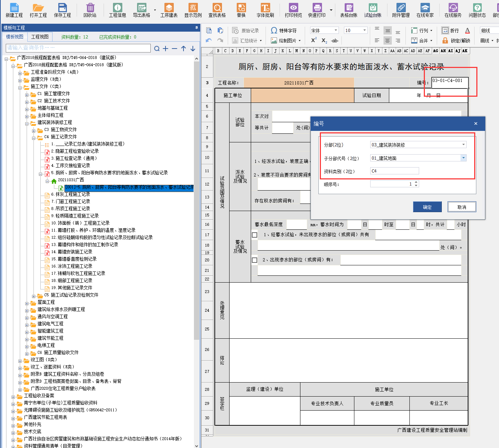499x448 pixels.
Task: Select C1 施工管理文件 folder
Action: tap(54, 93)
